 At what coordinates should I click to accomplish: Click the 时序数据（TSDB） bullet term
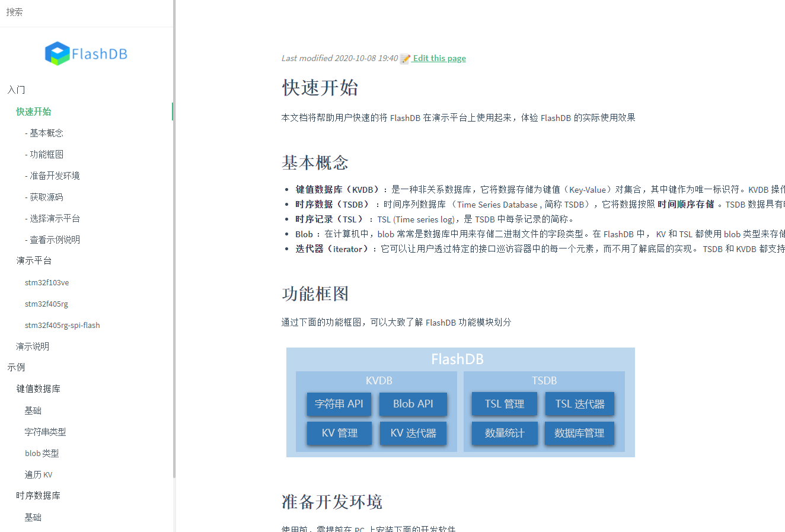pyautogui.click(x=333, y=205)
